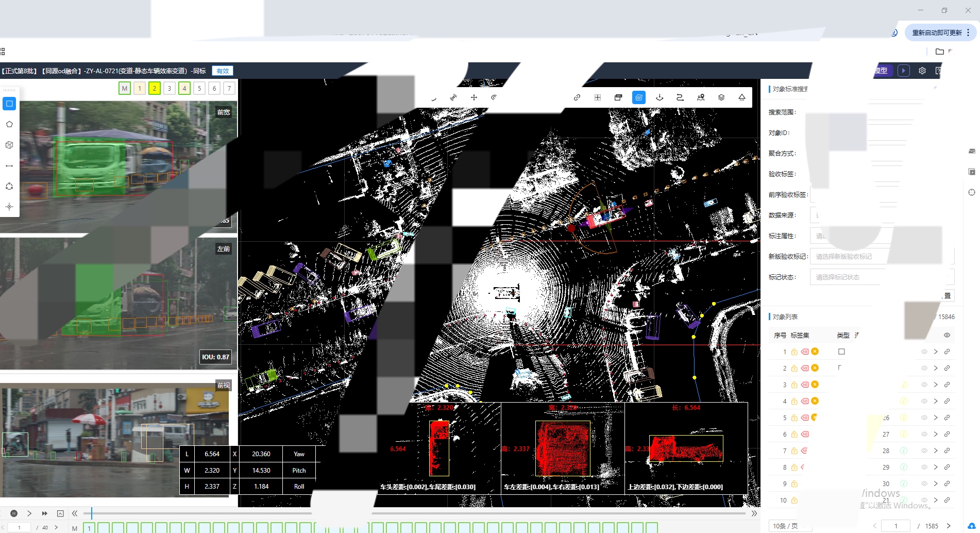Image resolution: width=980 pixels, height=533 pixels.
Task: Click the orange X badge in row 4
Action: point(815,401)
